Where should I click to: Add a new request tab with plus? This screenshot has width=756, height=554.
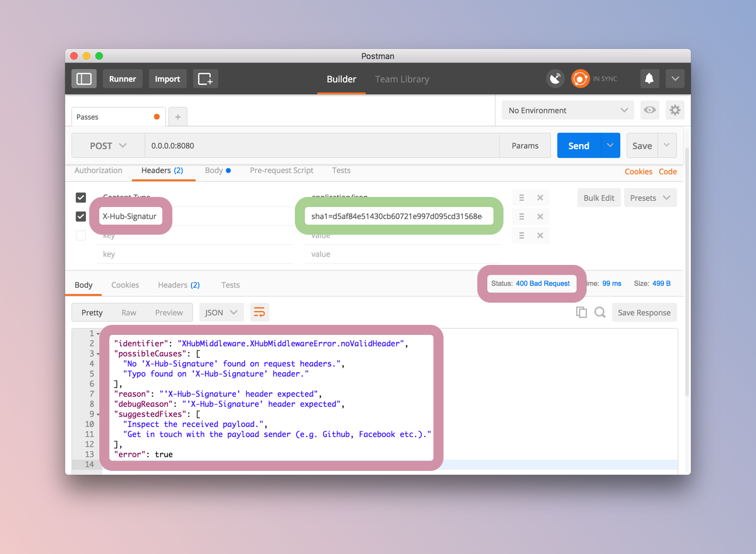(x=177, y=117)
